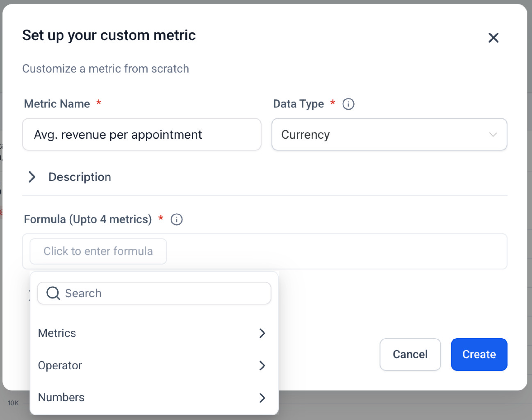Screen dimensions: 532x420
Task: Open the Operator menu item
Action: pos(60,365)
